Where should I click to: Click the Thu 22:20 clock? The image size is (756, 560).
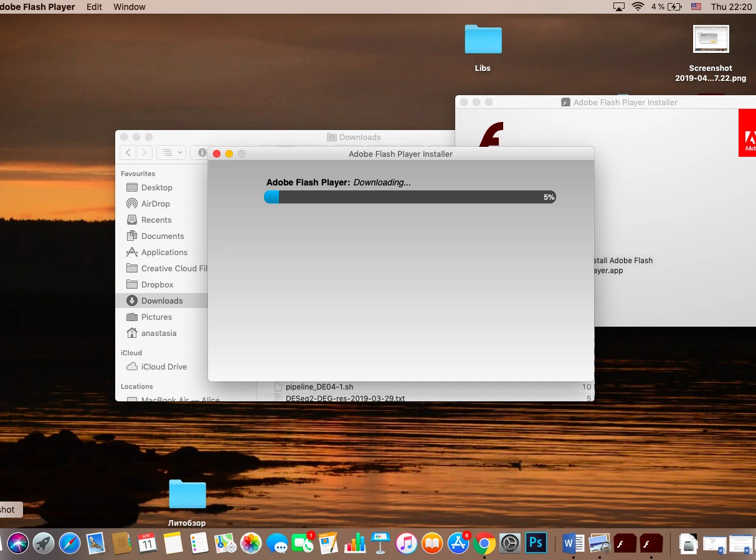731,7
